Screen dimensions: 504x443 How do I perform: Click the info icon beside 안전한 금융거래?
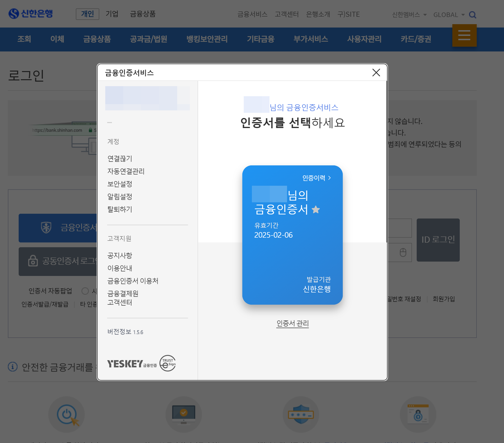click(x=13, y=367)
